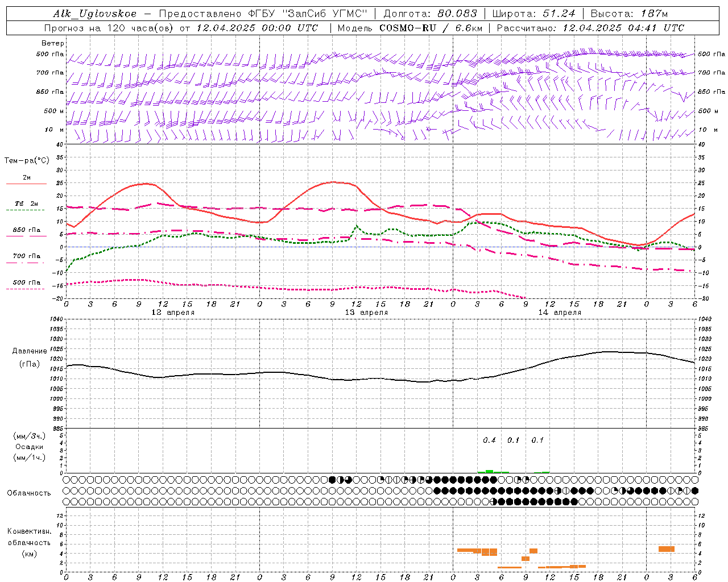This screenshot has height=582, width=728.
Task: Click the elevation text Высота: 187м
Action: coord(629,14)
